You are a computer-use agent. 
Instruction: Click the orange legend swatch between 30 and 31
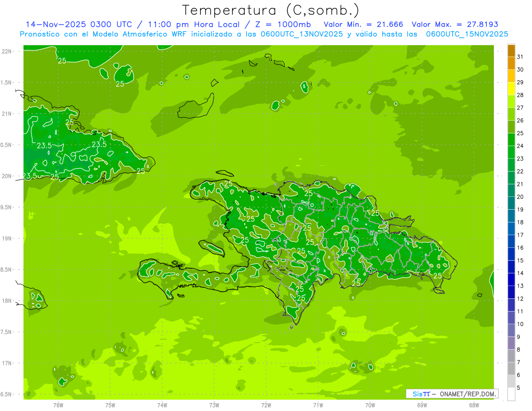(x=511, y=63)
